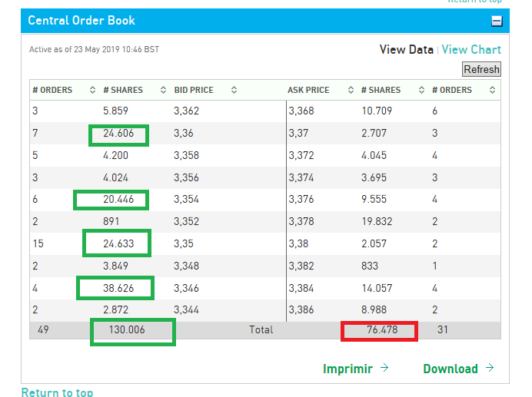Click the bid orders count 15

tap(38, 243)
